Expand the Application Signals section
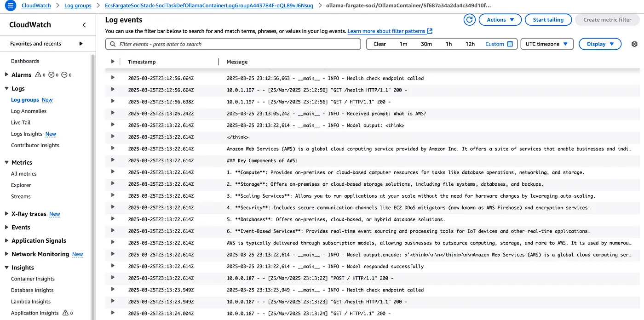The height and width of the screenshot is (320, 644). click(6, 240)
